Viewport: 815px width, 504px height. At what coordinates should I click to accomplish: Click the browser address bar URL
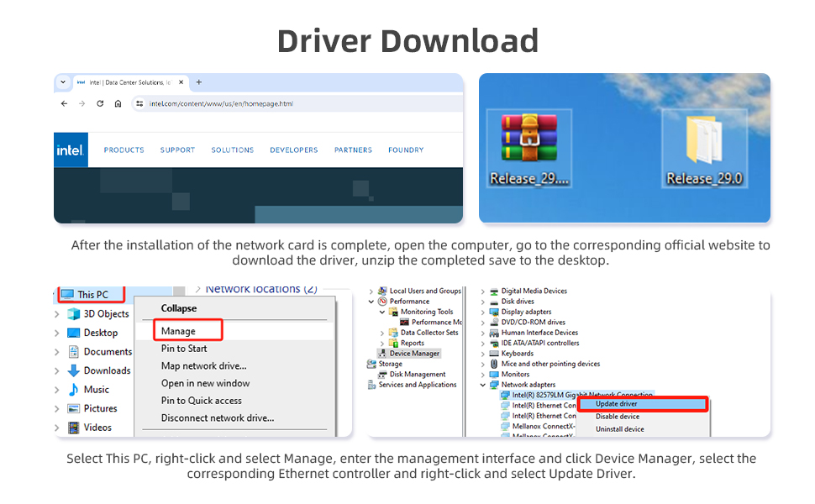tap(221, 103)
